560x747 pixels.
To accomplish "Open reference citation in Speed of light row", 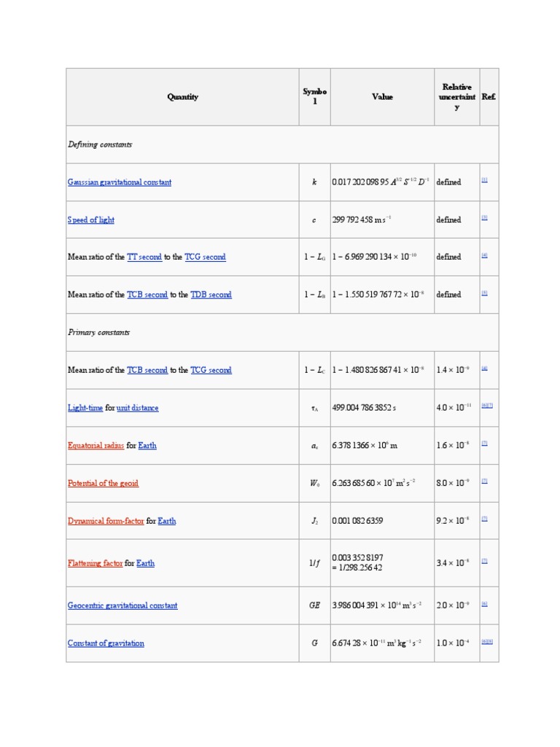I will point(484,217).
